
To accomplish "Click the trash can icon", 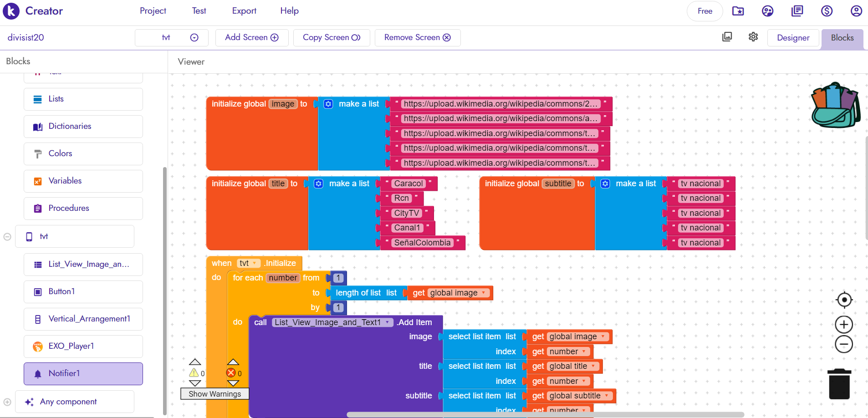I will pos(839,384).
